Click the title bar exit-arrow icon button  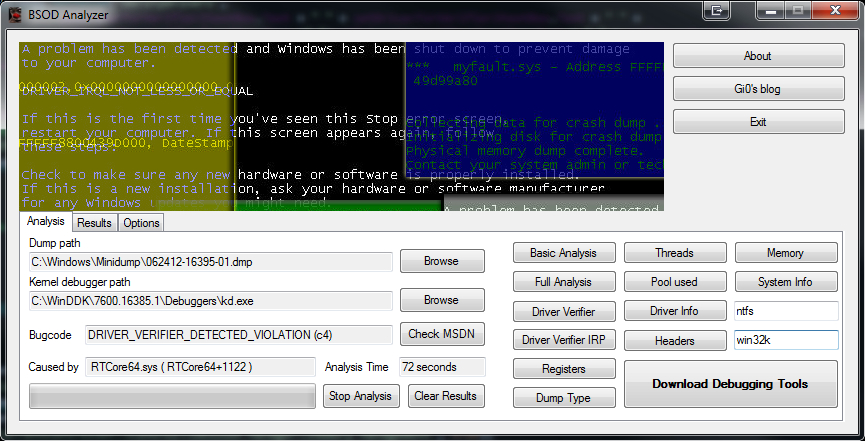point(717,10)
